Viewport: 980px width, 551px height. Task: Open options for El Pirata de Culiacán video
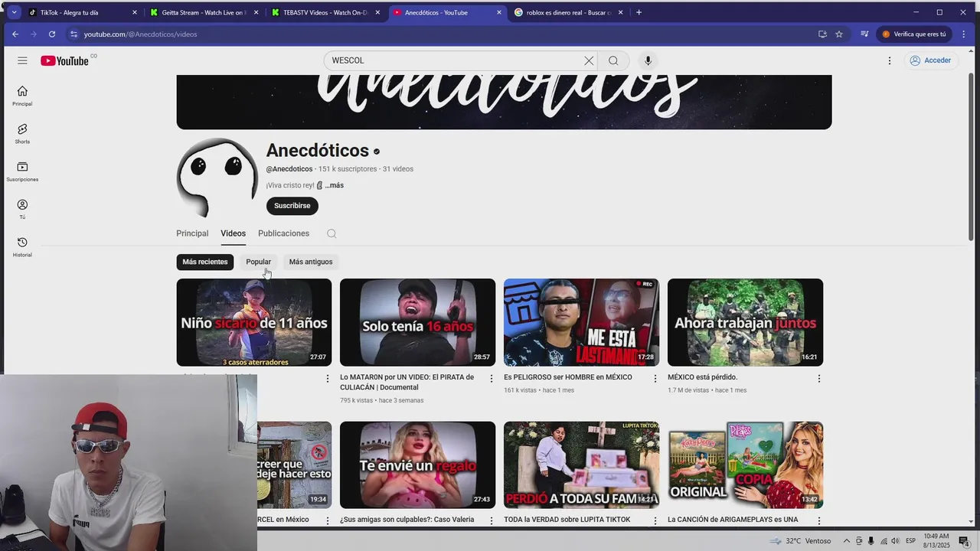[492, 379]
